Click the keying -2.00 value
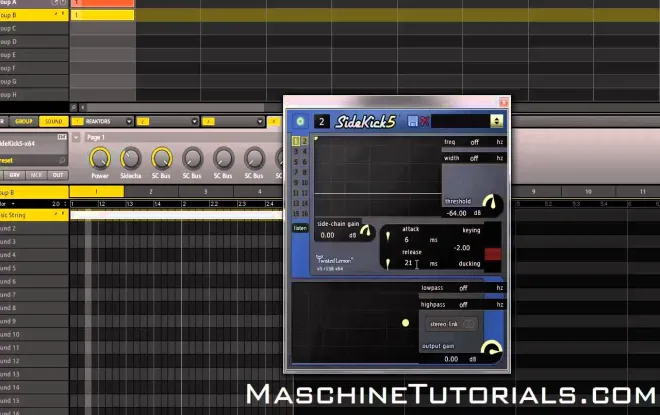The image size is (660, 415). (462, 248)
